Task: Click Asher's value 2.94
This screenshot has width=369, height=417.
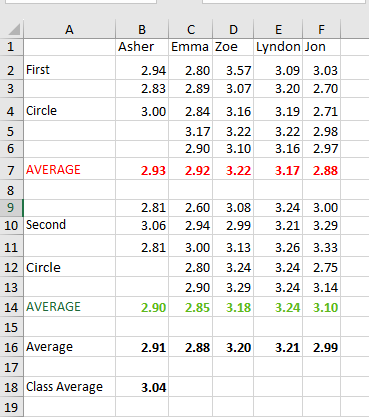Action: tap(142, 68)
